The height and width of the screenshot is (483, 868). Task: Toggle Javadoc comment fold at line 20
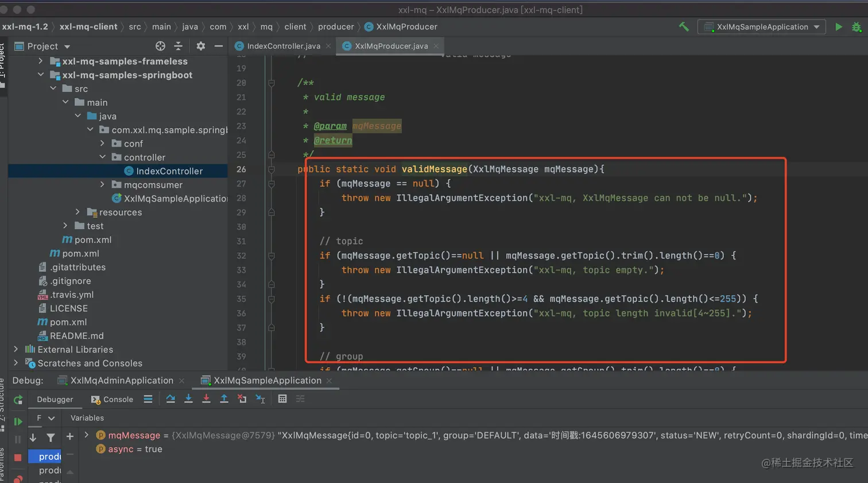pyautogui.click(x=272, y=83)
